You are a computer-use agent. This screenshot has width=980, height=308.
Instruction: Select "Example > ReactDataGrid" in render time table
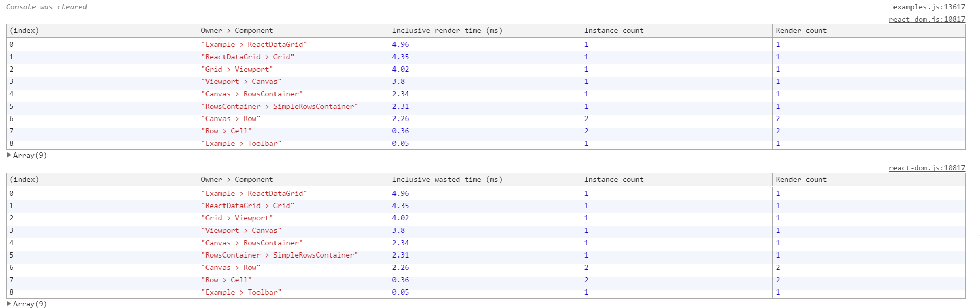pos(254,44)
